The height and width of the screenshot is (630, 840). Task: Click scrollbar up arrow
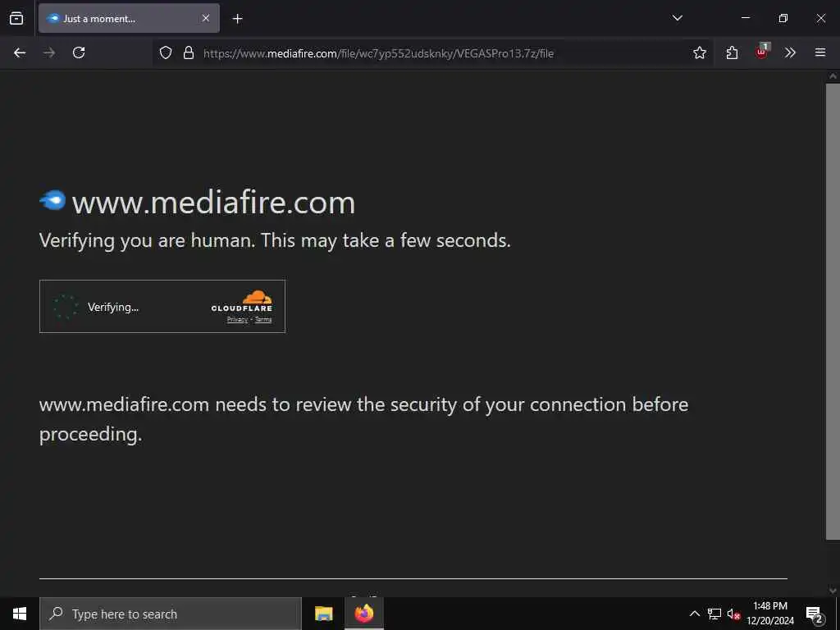833,76
